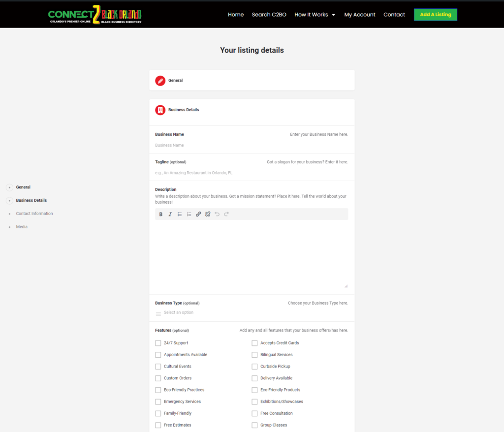Jump to Contact Information in sidebar
Screen dimensions: 504x432
pyautogui.click(x=34, y=214)
